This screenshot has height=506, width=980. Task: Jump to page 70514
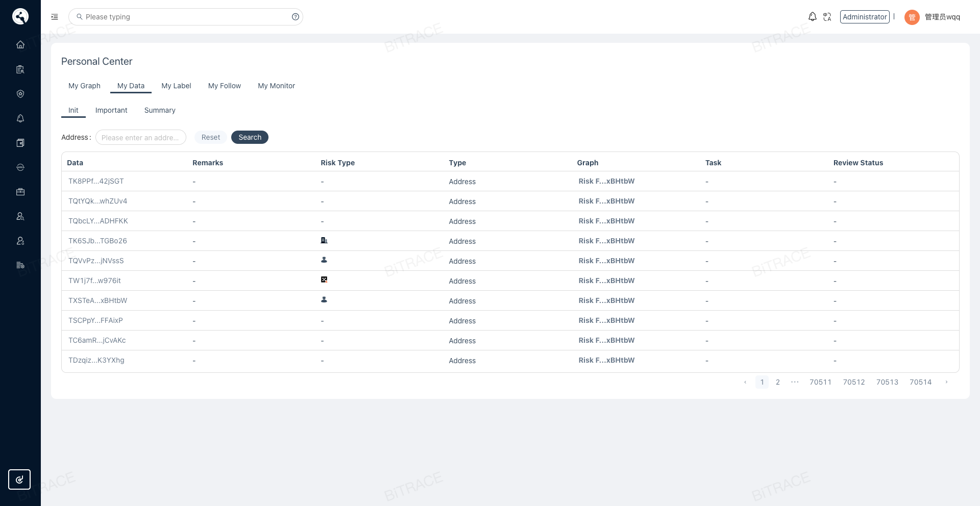pos(921,382)
